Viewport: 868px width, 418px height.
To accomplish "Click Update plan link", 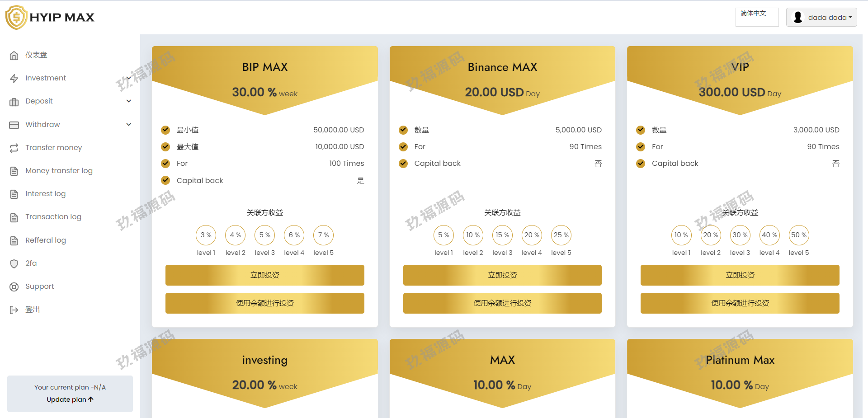I will 70,399.
